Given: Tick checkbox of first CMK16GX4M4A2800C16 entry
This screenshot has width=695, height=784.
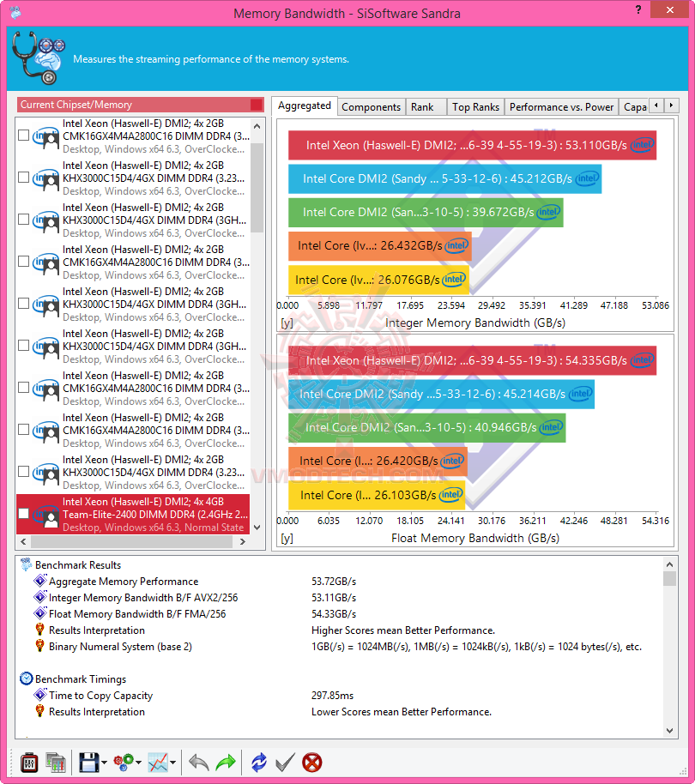Looking at the screenshot, I should [x=23, y=136].
